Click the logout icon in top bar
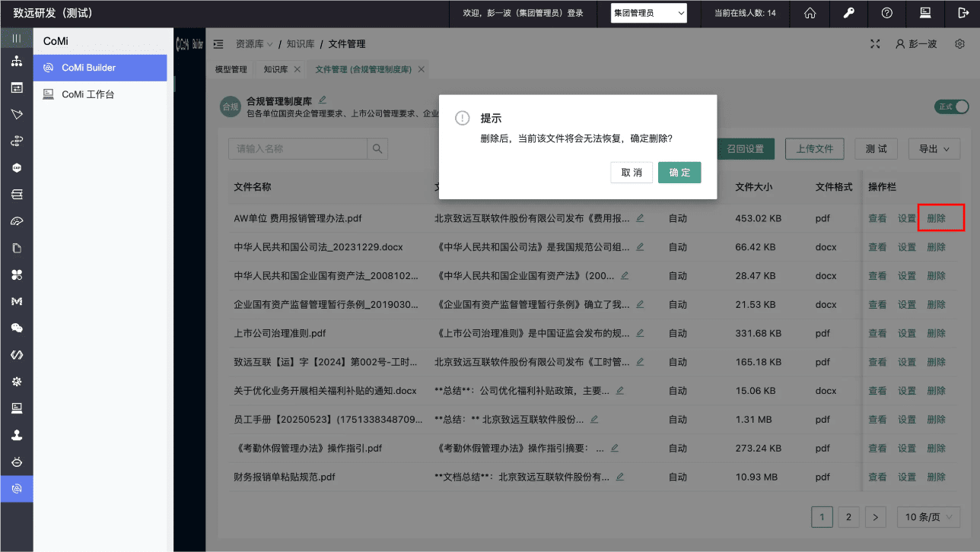980x552 pixels. tap(963, 13)
